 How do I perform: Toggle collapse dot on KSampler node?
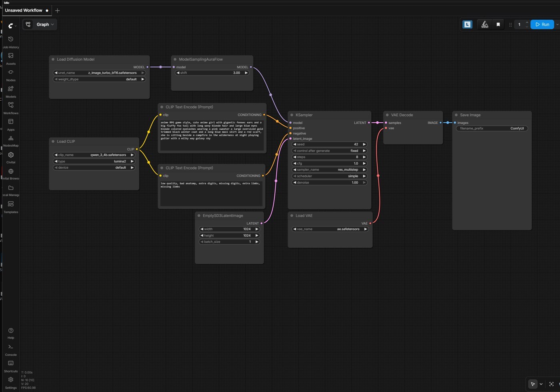292,115
